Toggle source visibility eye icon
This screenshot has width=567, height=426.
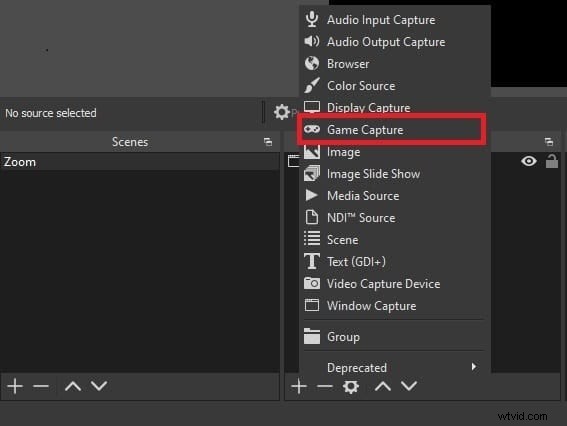tap(529, 161)
